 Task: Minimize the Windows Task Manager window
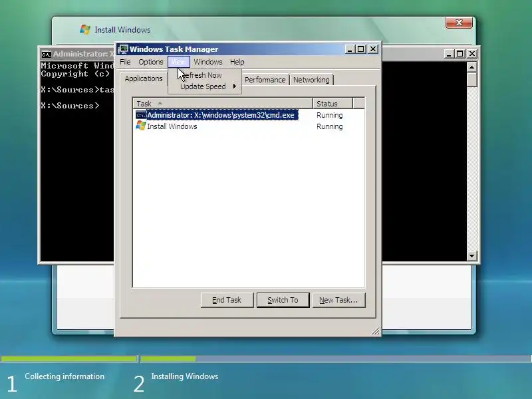[350, 49]
